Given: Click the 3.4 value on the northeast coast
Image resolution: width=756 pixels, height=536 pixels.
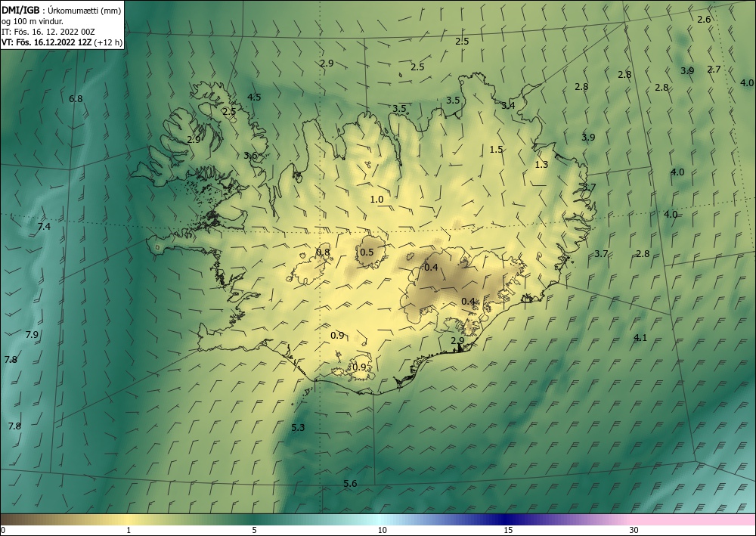Looking at the screenshot, I should pyautogui.click(x=508, y=106).
